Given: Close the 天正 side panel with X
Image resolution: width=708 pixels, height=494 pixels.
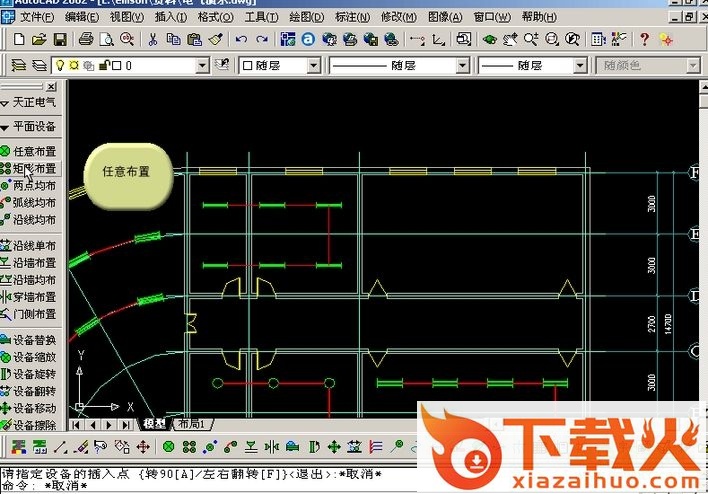Looking at the screenshot, I should [x=51, y=86].
